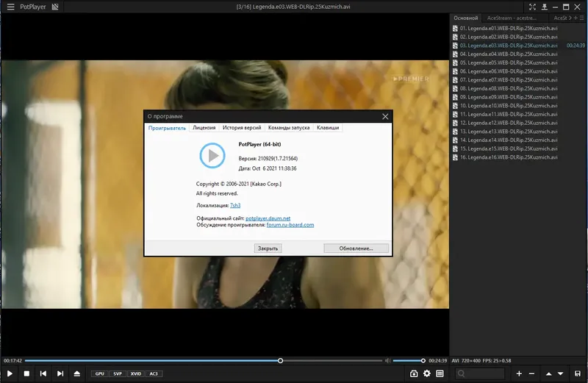This screenshot has height=383, width=588.
Task: Open the potplayer.daum.net link
Action: [x=268, y=218]
